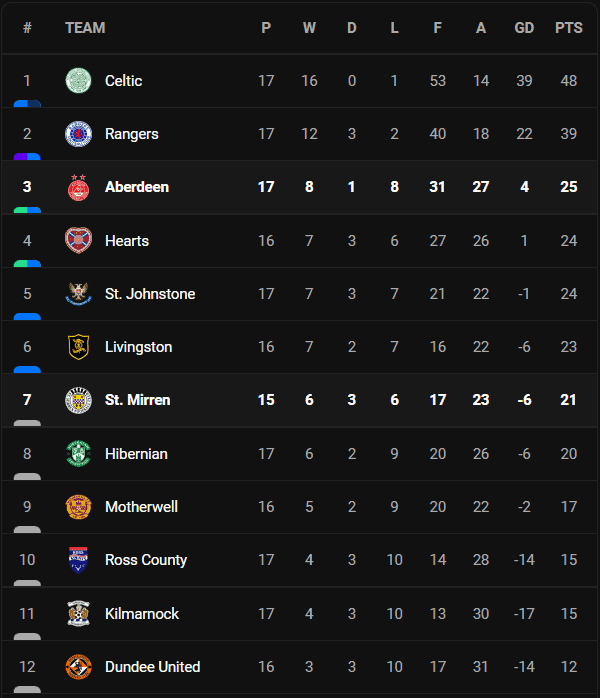Open the Rangers club crest icon
This screenshot has height=698, width=600.
[78, 134]
